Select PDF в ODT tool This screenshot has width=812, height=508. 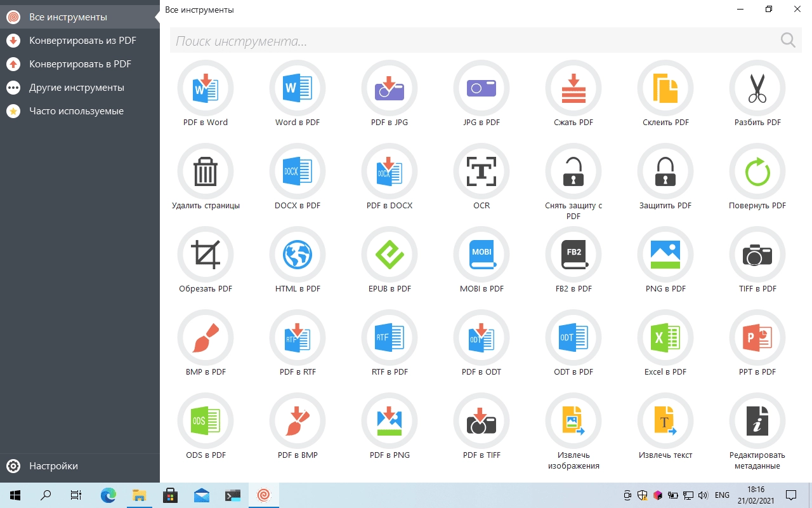[x=481, y=338]
